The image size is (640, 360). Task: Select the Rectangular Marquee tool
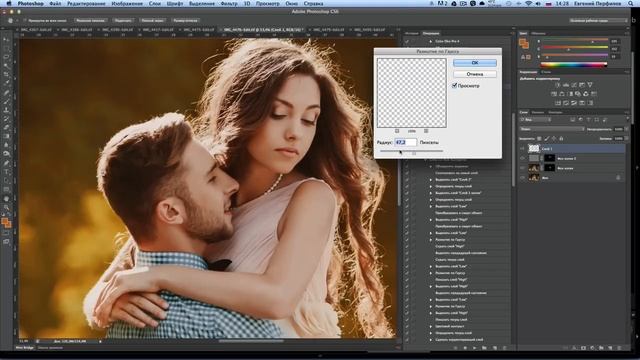coord(6,48)
